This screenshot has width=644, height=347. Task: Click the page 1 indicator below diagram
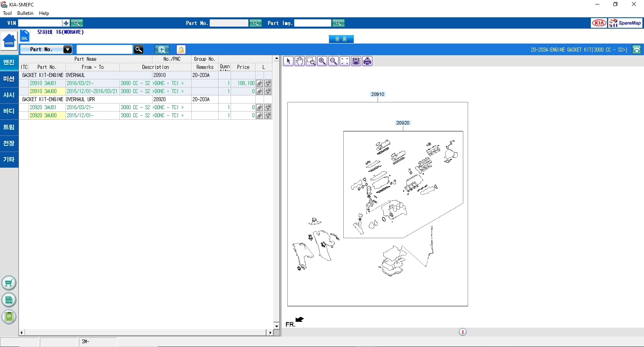click(462, 332)
